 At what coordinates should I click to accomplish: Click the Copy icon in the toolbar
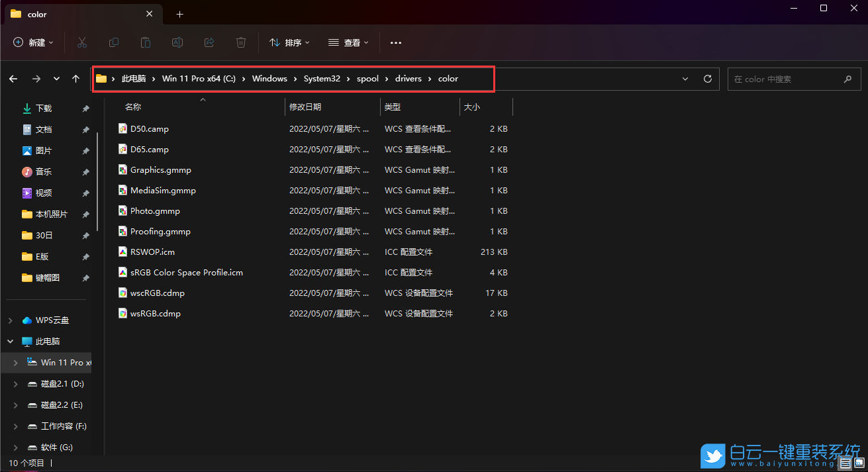(x=113, y=42)
